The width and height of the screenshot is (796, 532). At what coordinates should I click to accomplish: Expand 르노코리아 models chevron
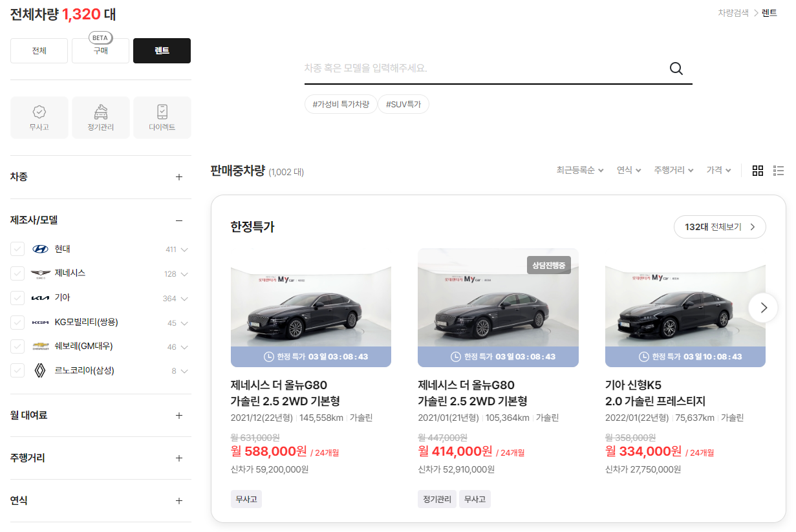pos(185,371)
